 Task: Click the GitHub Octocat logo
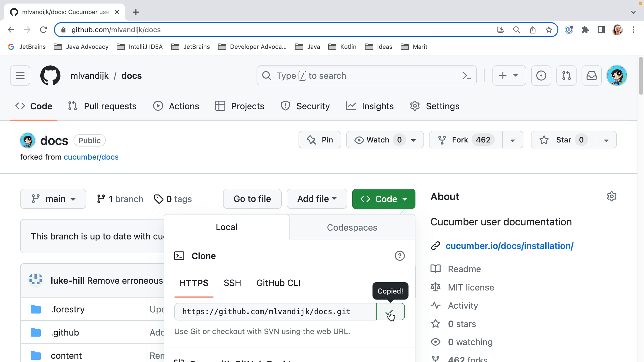coord(50,76)
